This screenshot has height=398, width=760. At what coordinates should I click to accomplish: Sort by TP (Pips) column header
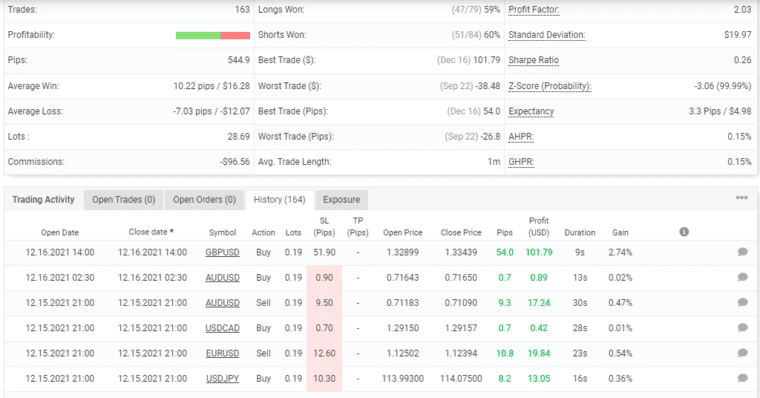click(358, 226)
